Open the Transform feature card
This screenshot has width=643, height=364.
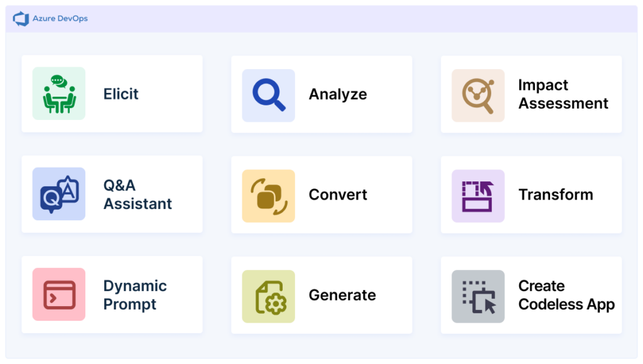(531, 195)
